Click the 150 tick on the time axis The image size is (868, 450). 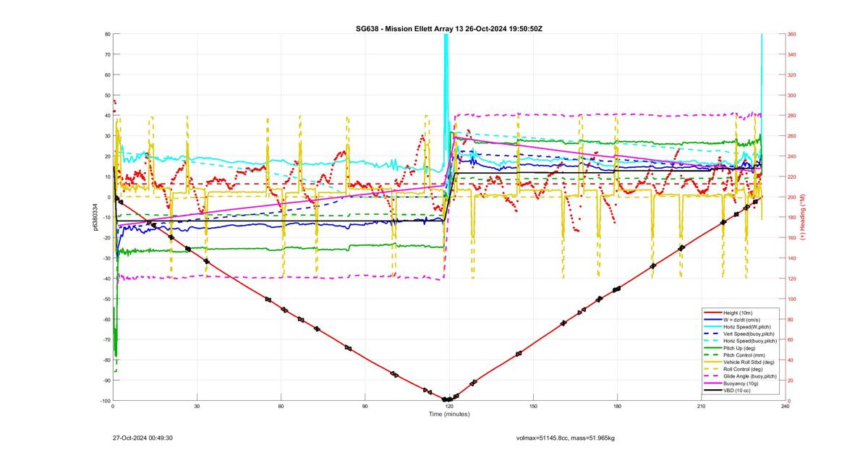pyautogui.click(x=533, y=407)
